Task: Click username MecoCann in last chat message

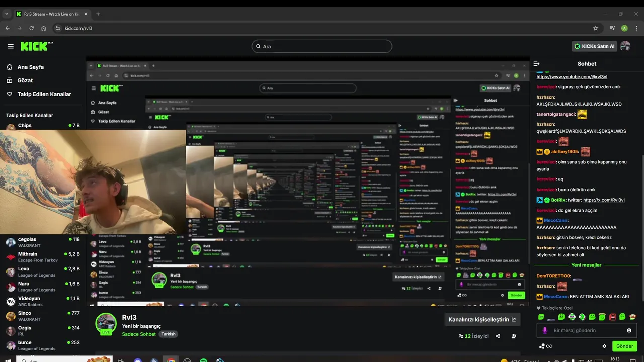Action: tap(556, 297)
